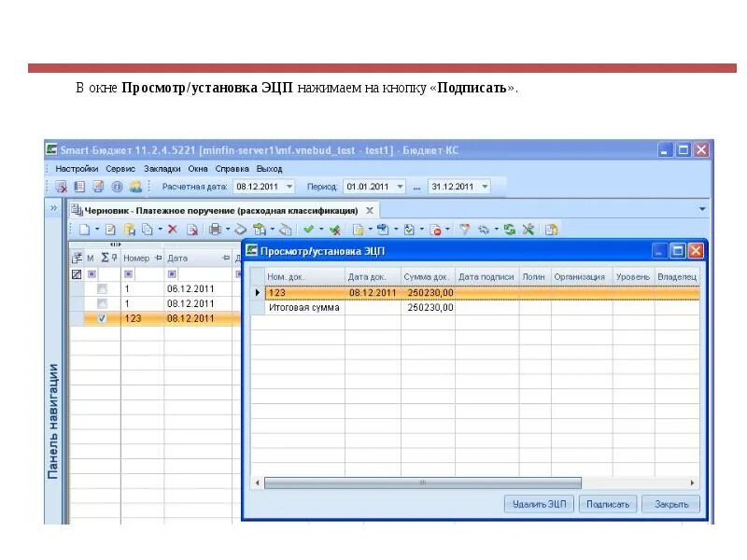Click the Подписать button in the ЭЦП dialog

click(608, 504)
